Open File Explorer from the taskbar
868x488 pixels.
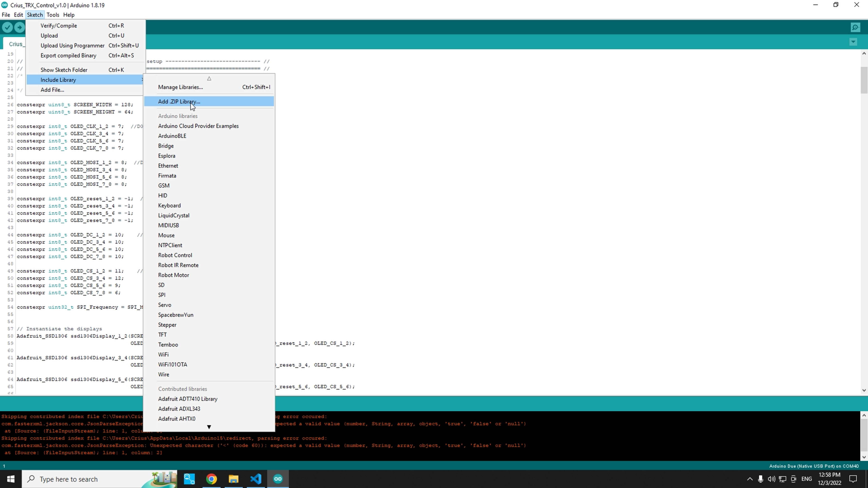pos(234,479)
